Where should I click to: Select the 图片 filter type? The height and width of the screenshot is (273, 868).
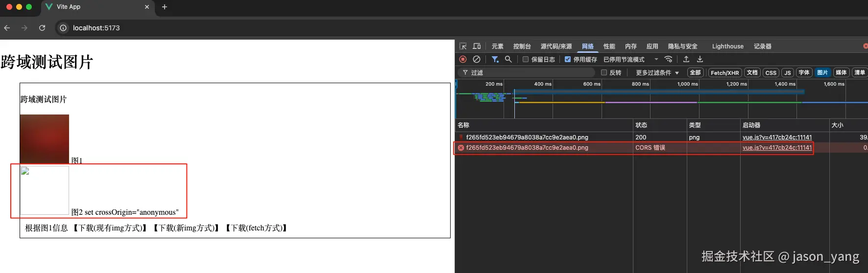(x=823, y=72)
